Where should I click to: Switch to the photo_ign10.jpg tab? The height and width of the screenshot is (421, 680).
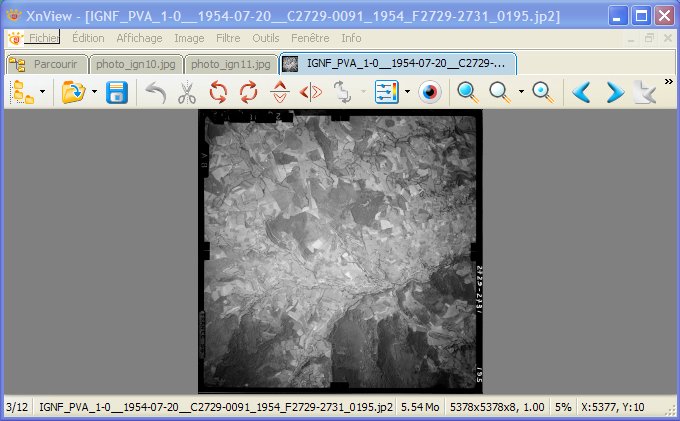[x=134, y=64]
